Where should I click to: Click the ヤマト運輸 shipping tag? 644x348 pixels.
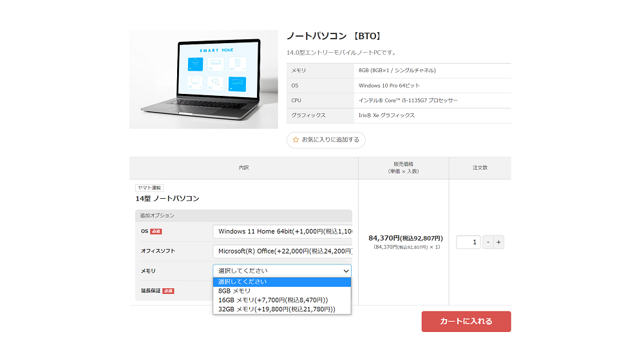point(149,188)
